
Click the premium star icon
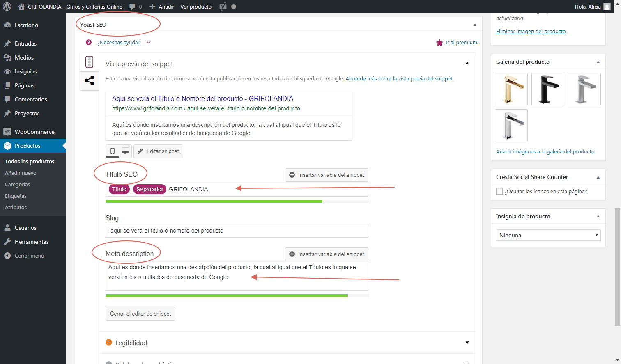tap(439, 43)
